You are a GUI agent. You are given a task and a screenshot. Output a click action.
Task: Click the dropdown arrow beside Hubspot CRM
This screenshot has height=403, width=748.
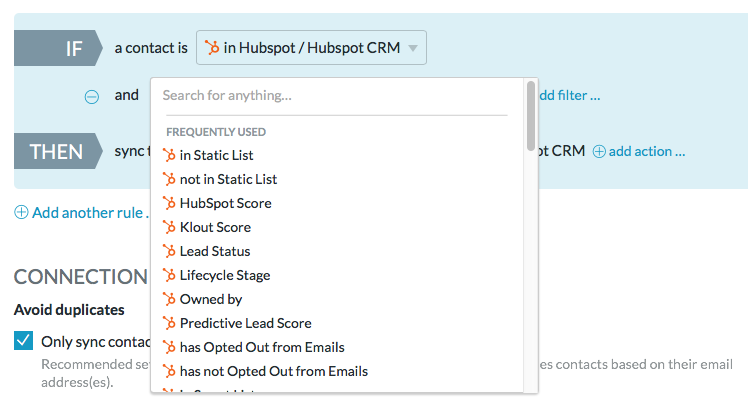pos(413,48)
